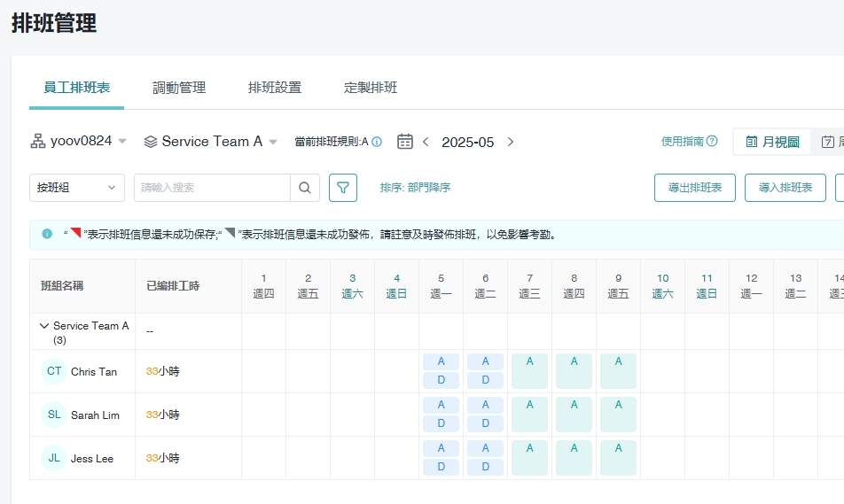Image resolution: width=844 pixels, height=504 pixels.
Task: Click Chris Tan's CT avatar
Action: coord(54,371)
